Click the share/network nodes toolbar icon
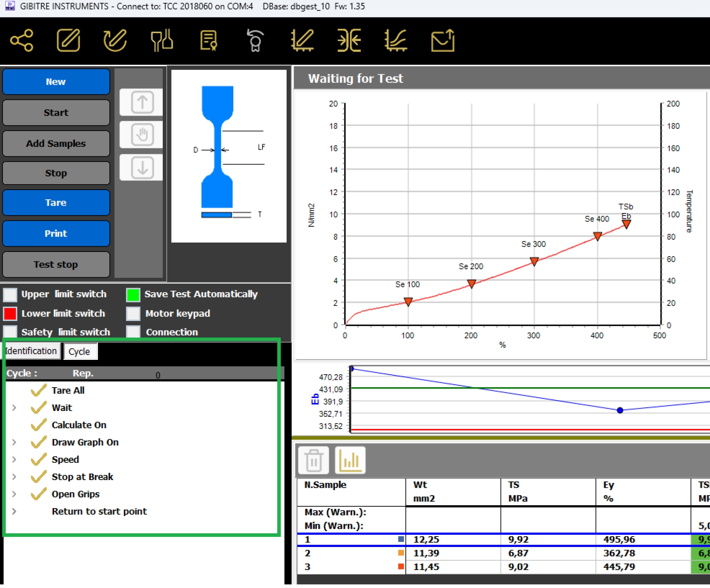This screenshot has width=710, height=588. point(22,40)
